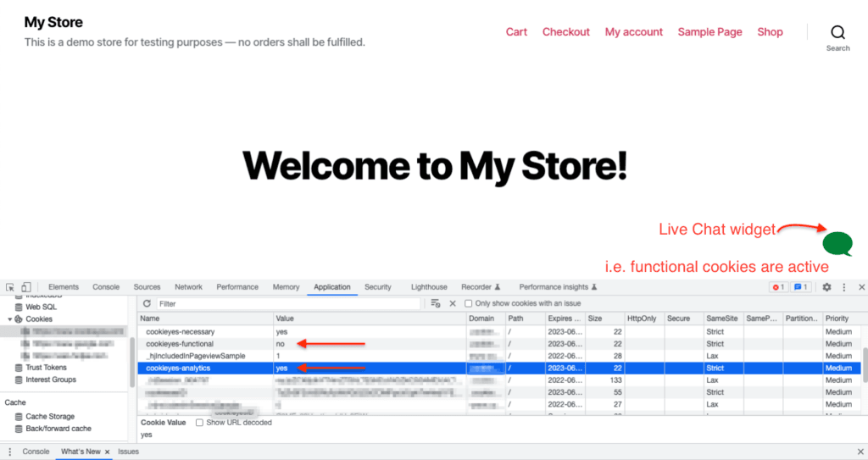868x460 pixels.
Task: Open the drawer Console tab
Action: (36, 452)
